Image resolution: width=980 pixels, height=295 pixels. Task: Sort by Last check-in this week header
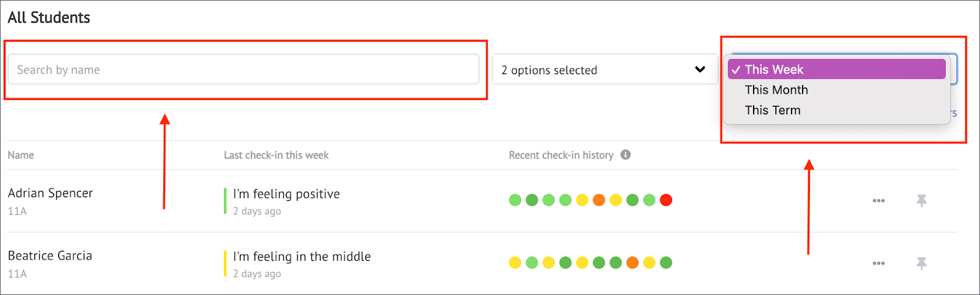click(x=276, y=155)
